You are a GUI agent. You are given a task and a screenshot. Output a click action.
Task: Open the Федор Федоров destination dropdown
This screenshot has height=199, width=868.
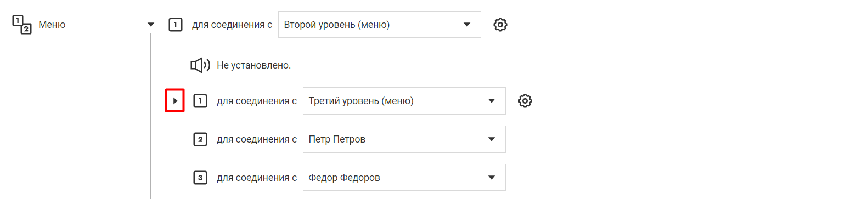click(x=404, y=178)
